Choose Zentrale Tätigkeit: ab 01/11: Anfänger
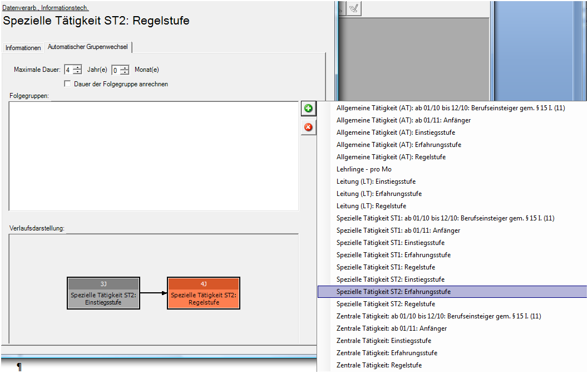Image resolution: width=588 pixels, height=373 pixels. [x=392, y=328]
